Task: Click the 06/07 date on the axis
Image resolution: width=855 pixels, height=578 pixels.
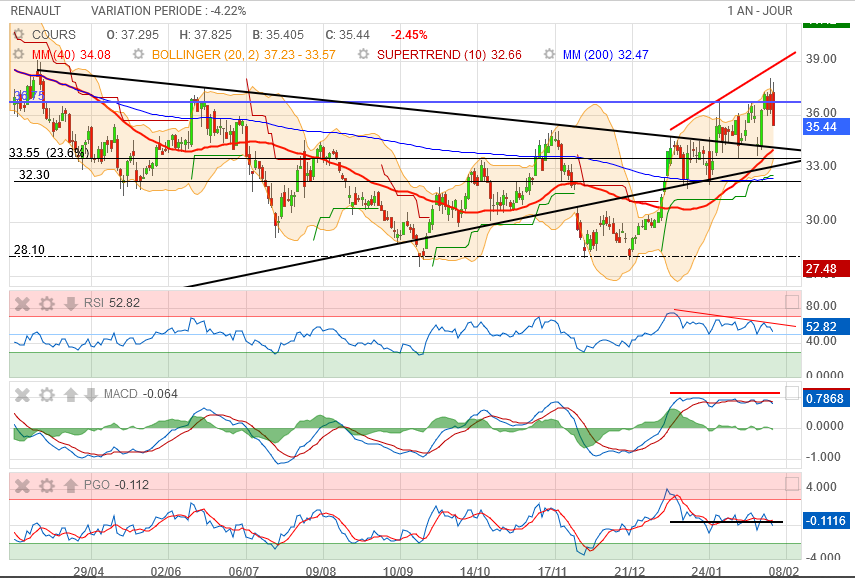Action: 243,571
